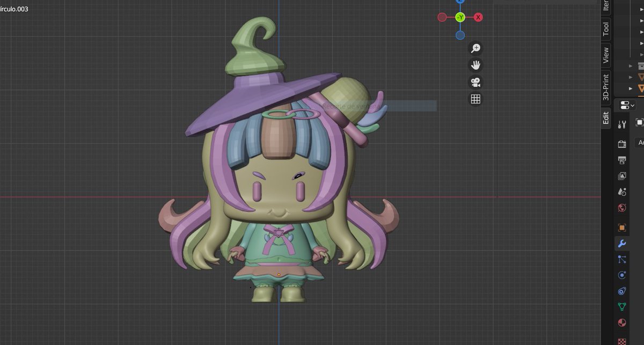This screenshot has height=345, width=644.
Task: Open the Edit sidebar tab
Action: (x=605, y=118)
